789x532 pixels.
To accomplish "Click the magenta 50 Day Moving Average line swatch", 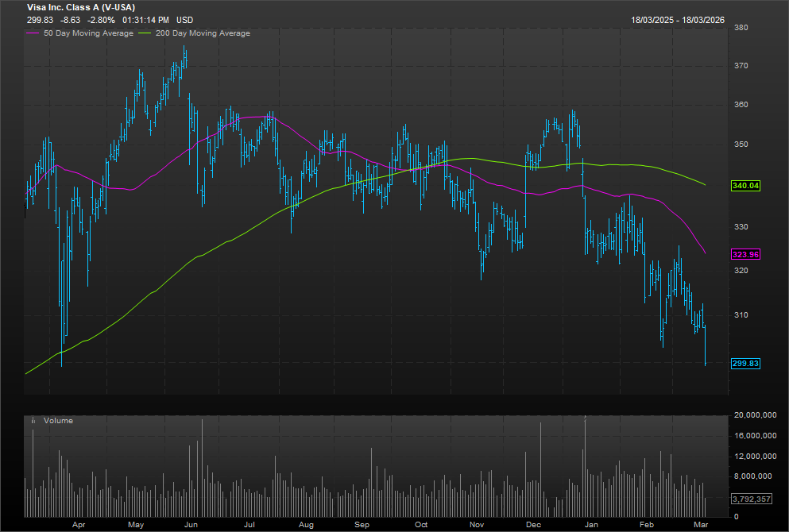I will [x=33, y=33].
